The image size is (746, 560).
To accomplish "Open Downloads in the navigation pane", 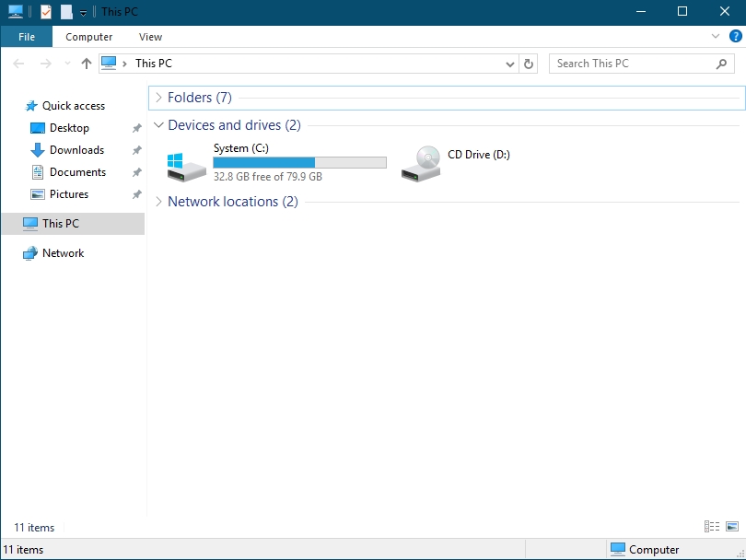I will 77,150.
